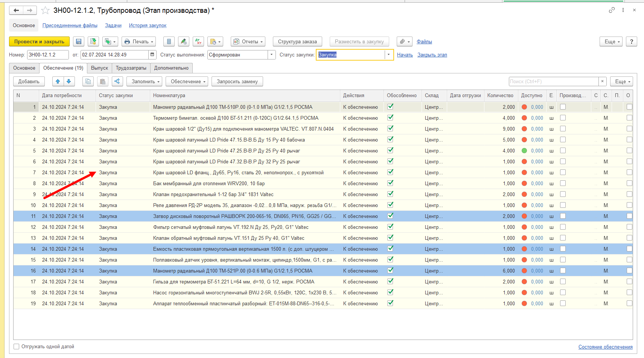Open the Заполнить dropdown
This screenshot has height=358, width=644.
pyautogui.click(x=145, y=81)
